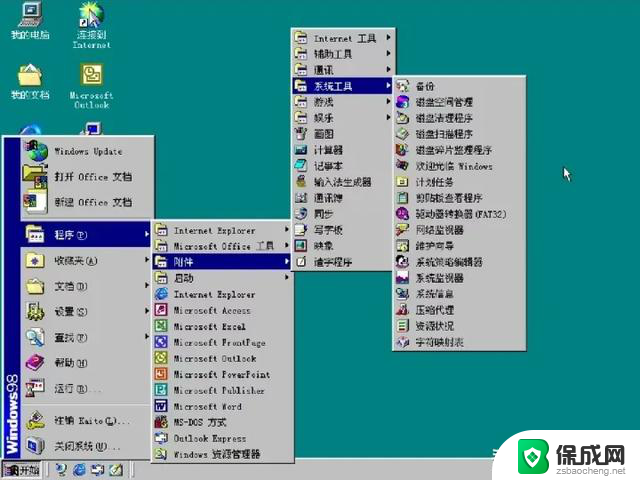This screenshot has height=480, width=640.
Task: Open the 我的电脑 desktop icon
Action: click(x=31, y=20)
